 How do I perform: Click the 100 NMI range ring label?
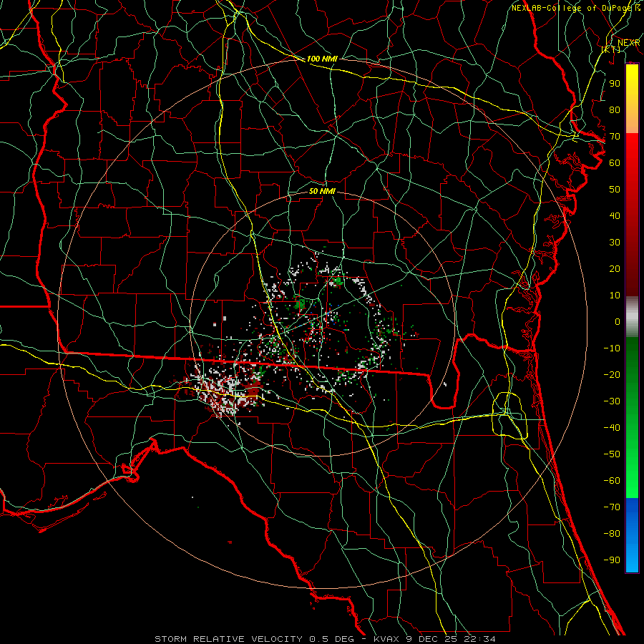point(322,59)
